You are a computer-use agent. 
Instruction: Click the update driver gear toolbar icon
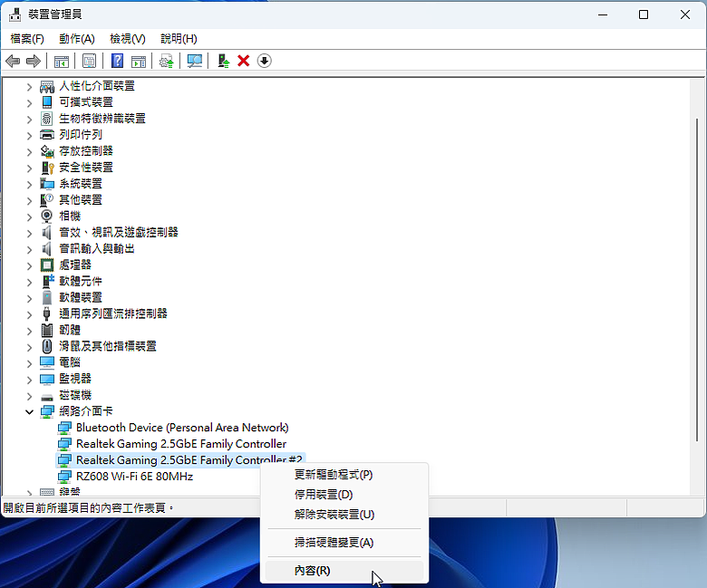[167, 61]
